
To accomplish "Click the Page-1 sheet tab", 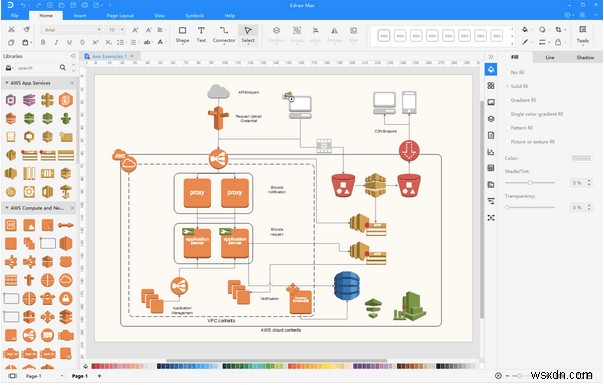I will pos(80,376).
